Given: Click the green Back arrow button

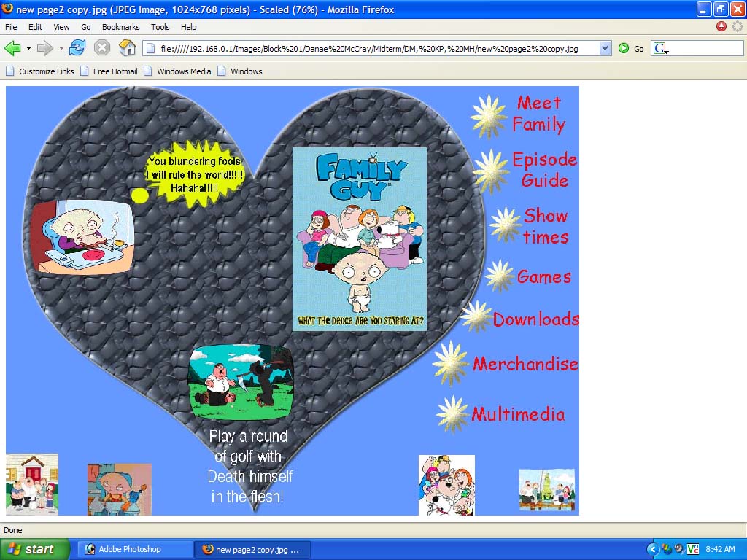Looking at the screenshot, I should [x=12, y=48].
